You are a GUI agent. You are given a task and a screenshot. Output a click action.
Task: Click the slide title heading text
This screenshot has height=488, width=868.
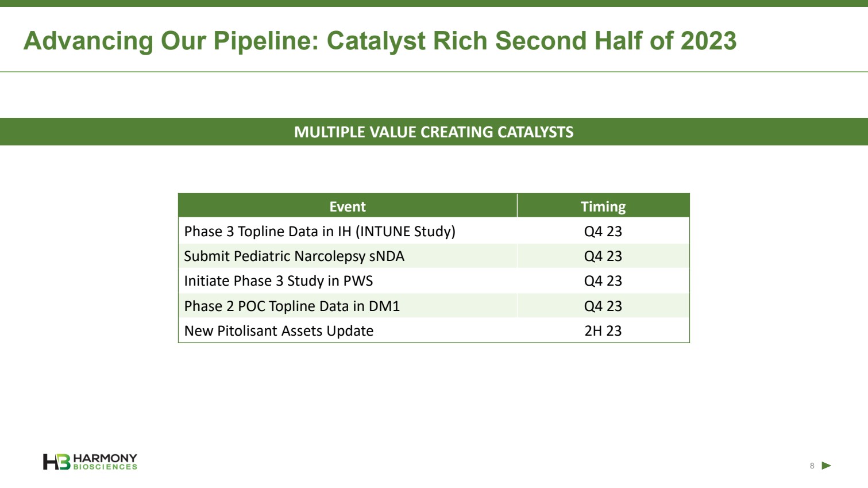pyautogui.click(x=380, y=41)
